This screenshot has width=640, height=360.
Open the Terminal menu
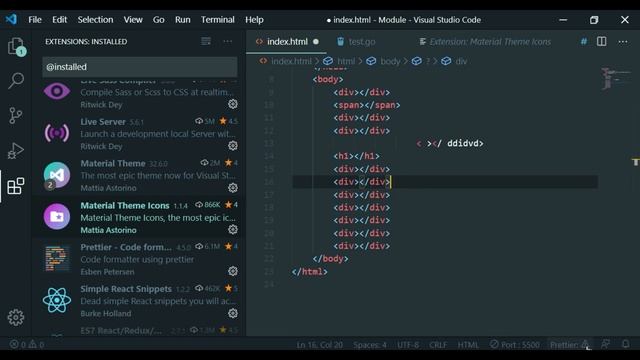218,20
